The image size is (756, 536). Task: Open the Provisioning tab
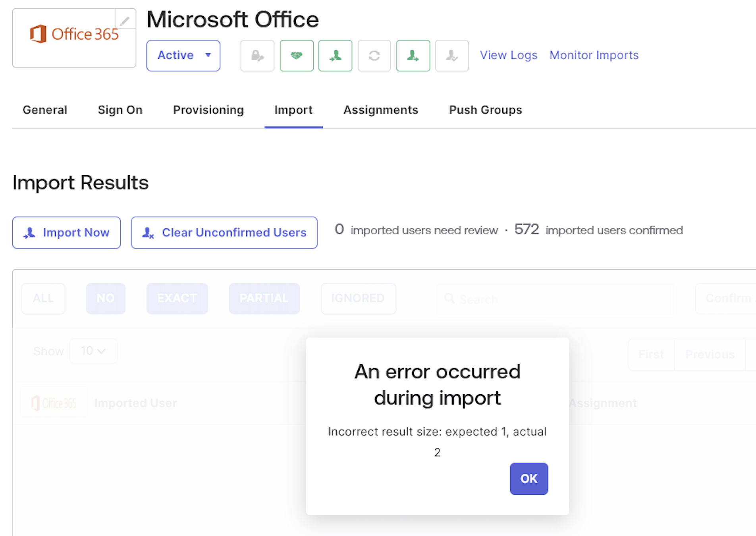click(x=208, y=110)
